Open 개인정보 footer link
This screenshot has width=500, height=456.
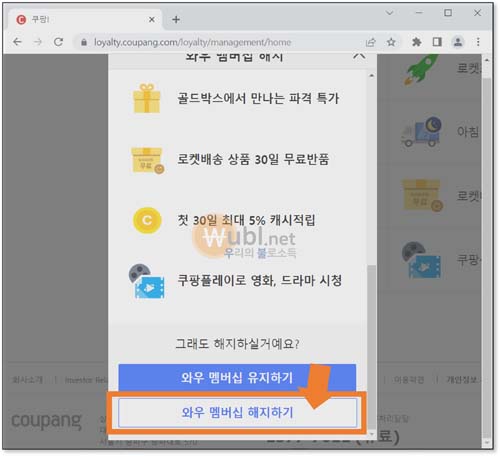tap(463, 380)
